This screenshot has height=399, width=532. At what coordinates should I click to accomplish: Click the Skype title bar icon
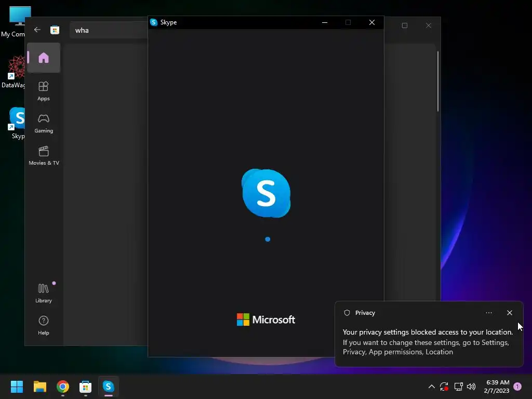(154, 22)
